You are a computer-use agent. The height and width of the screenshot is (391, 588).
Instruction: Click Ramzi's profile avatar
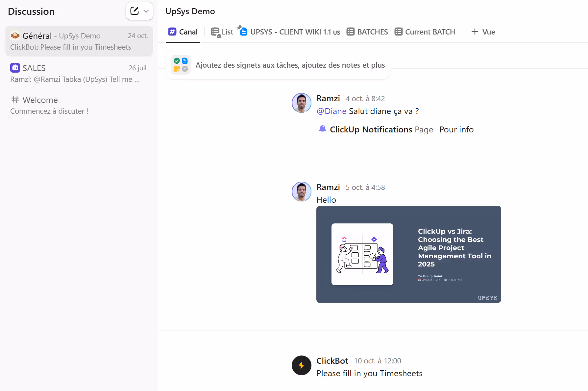301,103
